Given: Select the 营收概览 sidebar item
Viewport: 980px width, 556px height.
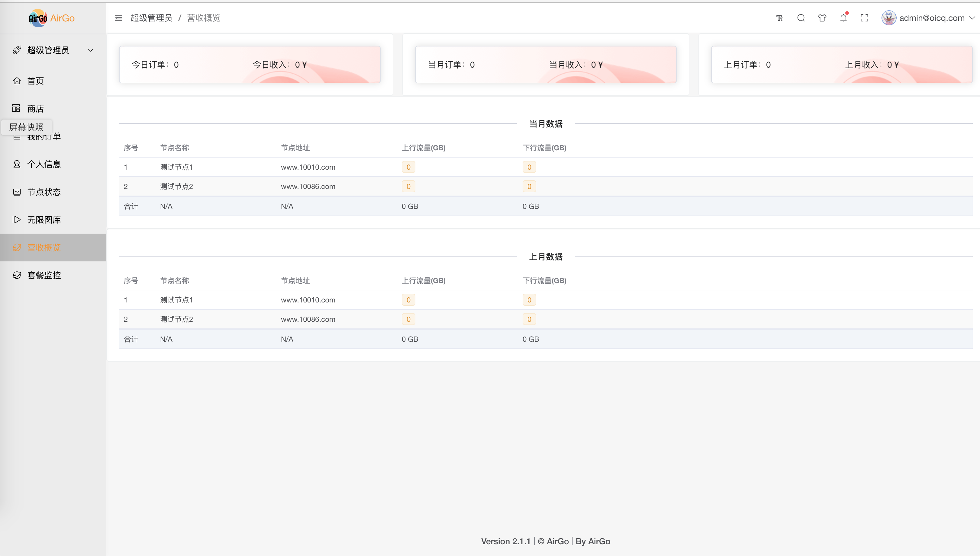Looking at the screenshot, I should [x=44, y=248].
